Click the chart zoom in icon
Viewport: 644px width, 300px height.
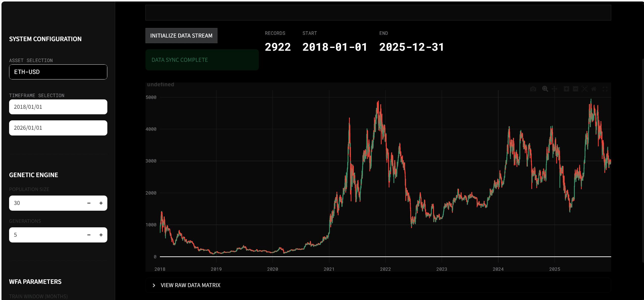tap(566, 89)
